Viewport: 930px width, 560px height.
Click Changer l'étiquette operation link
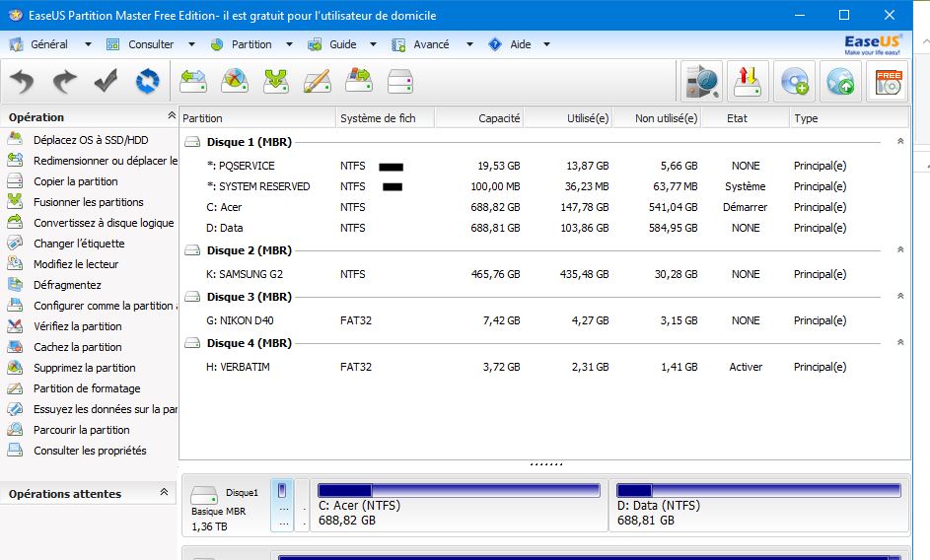coord(79,244)
